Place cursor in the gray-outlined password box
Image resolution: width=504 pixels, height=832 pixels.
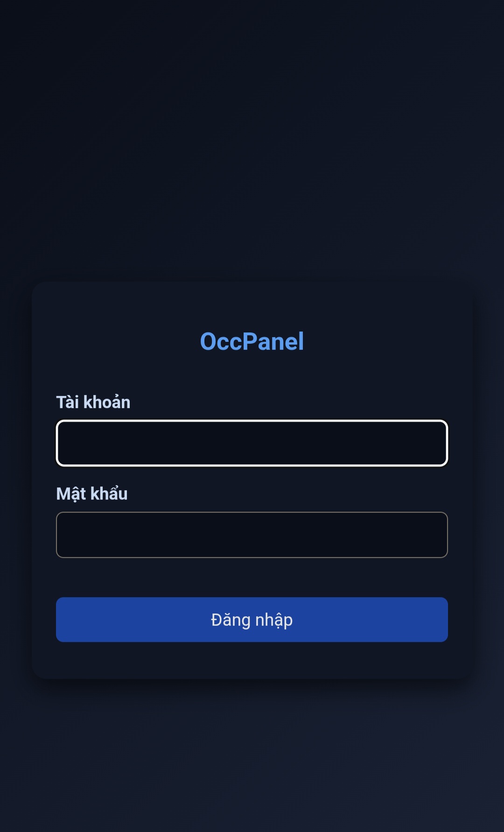tap(252, 535)
